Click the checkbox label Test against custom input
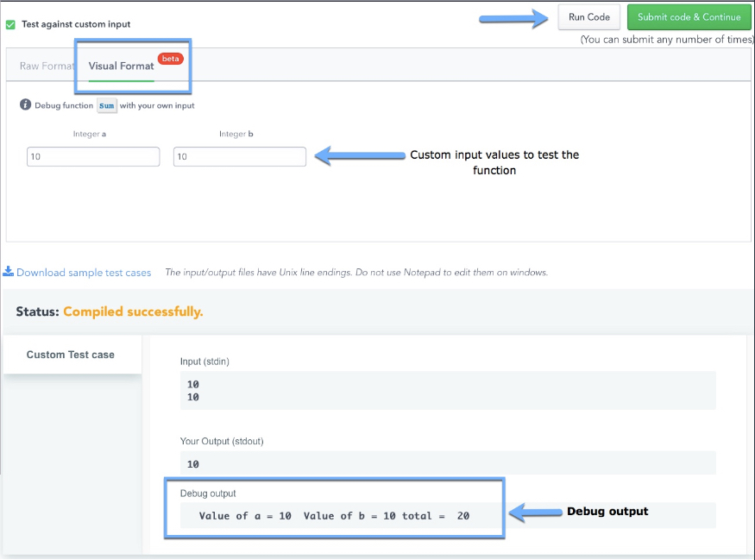Viewport: 755px width, 560px height. (x=76, y=24)
